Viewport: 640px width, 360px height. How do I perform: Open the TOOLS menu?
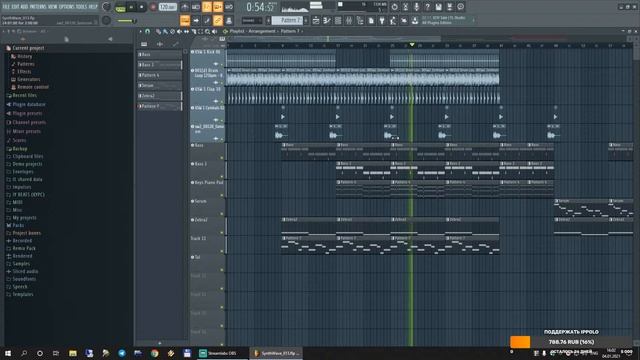pyautogui.click(x=81, y=7)
